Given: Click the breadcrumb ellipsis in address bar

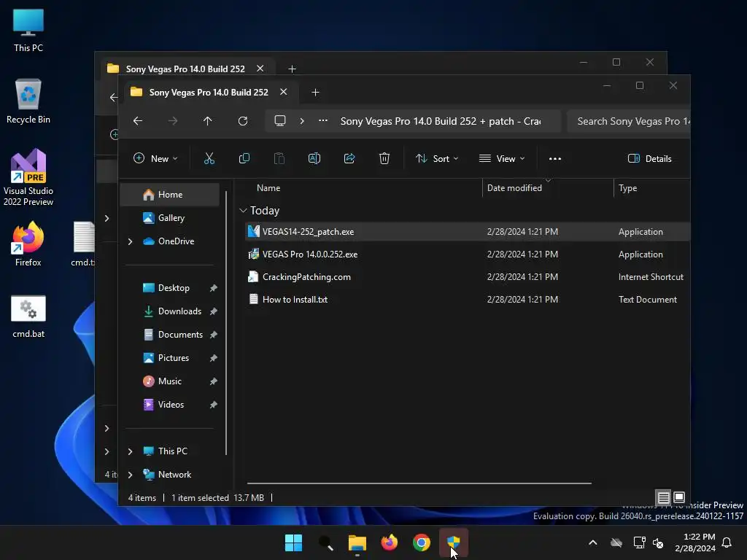Looking at the screenshot, I should (323, 121).
